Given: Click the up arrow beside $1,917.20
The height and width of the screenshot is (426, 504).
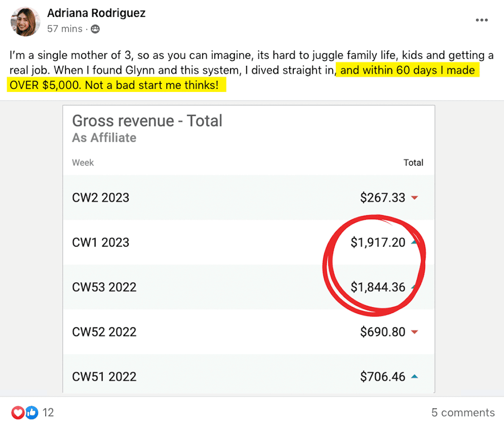Looking at the screenshot, I should 414,243.
